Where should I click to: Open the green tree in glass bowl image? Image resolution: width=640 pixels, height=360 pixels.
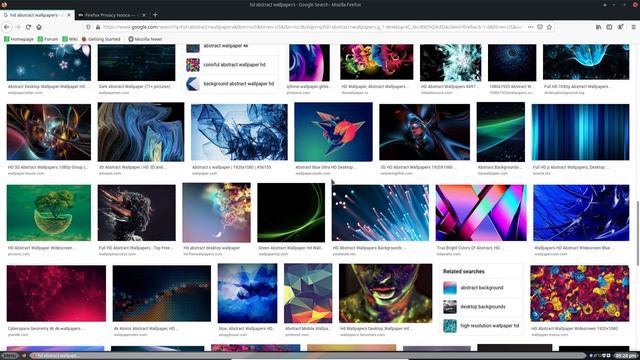pyautogui.click(x=49, y=213)
